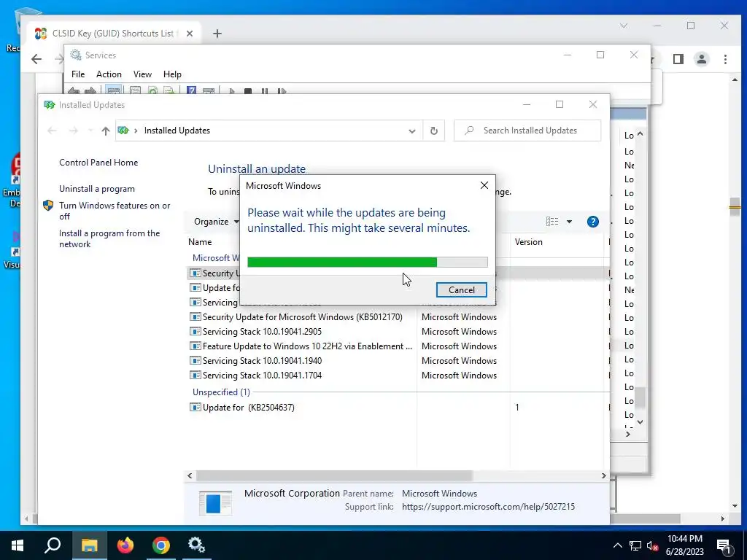Close the CLSID Key Chrome tab

[190, 34]
